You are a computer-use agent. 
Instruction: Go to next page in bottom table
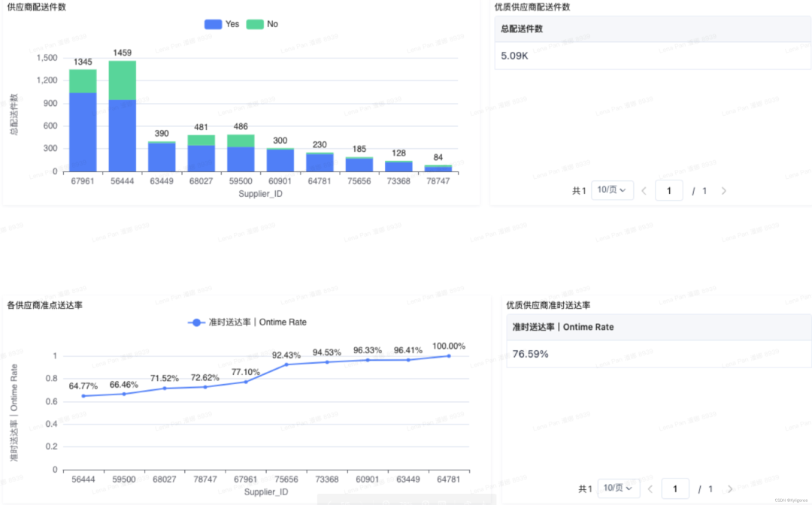(730, 489)
